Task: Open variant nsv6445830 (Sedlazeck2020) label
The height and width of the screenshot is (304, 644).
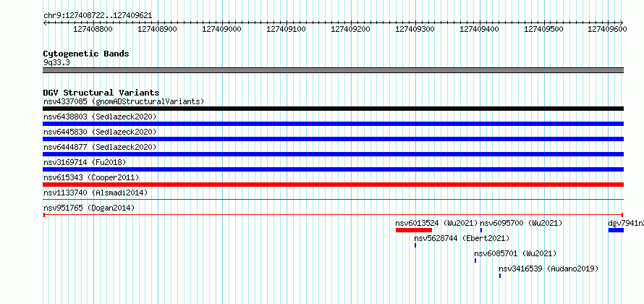Action: 100,132
